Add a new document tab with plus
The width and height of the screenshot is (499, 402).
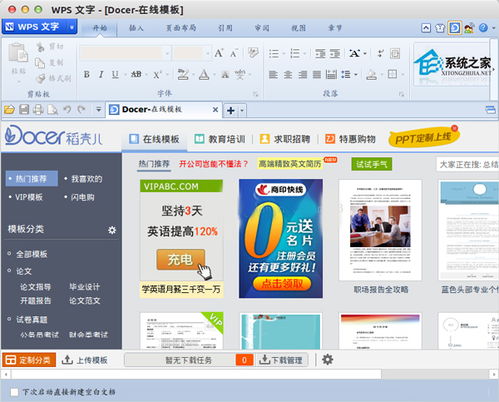click(231, 110)
